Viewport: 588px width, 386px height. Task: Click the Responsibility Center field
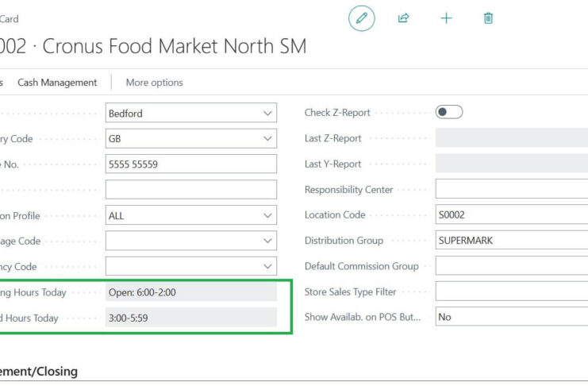[x=512, y=189]
